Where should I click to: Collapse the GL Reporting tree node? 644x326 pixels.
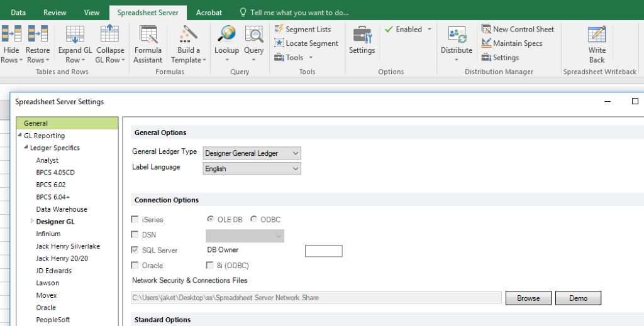coord(19,135)
